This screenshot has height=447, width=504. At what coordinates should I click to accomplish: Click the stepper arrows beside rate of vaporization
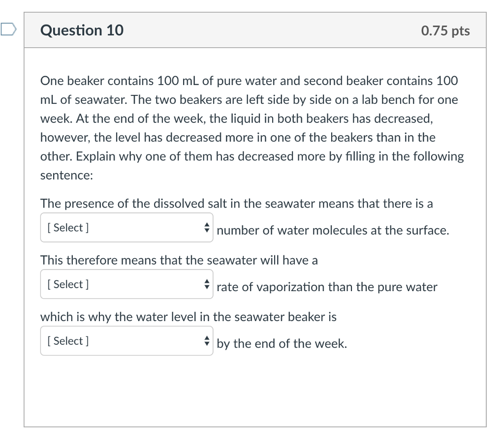[207, 284]
